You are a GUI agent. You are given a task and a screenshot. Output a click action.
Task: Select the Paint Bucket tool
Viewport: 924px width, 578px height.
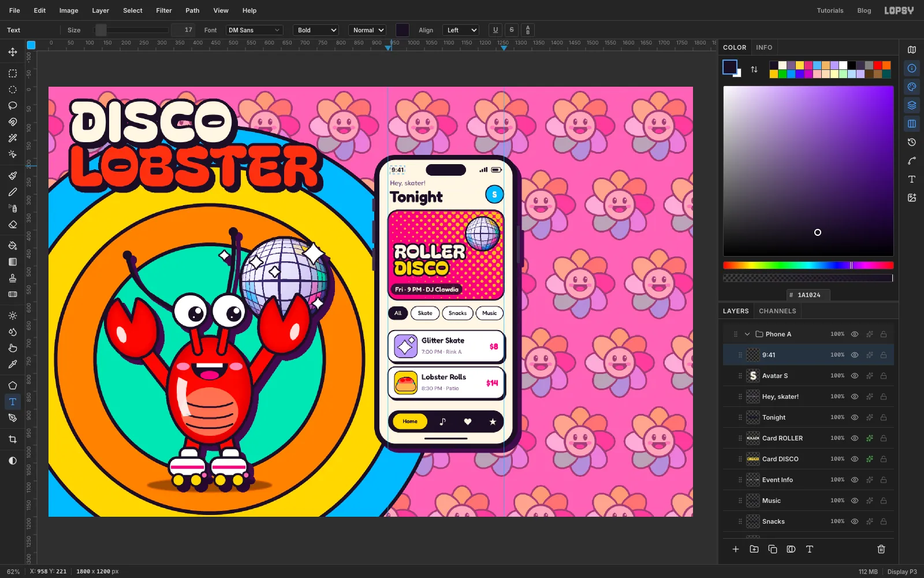coord(13,246)
